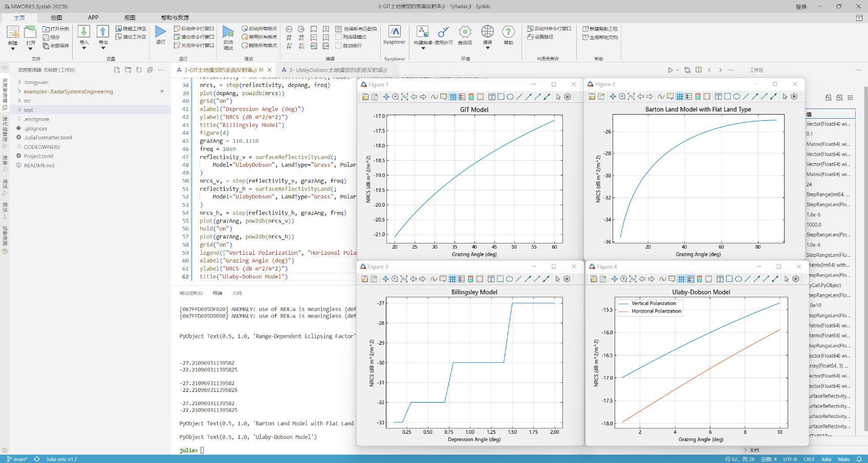Open README.md in the file tree

click(x=39, y=165)
